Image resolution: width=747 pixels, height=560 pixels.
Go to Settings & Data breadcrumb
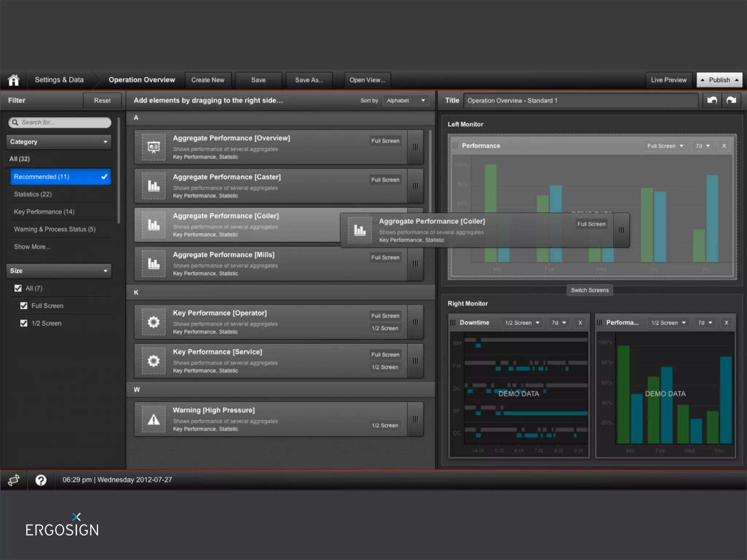[59, 80]
